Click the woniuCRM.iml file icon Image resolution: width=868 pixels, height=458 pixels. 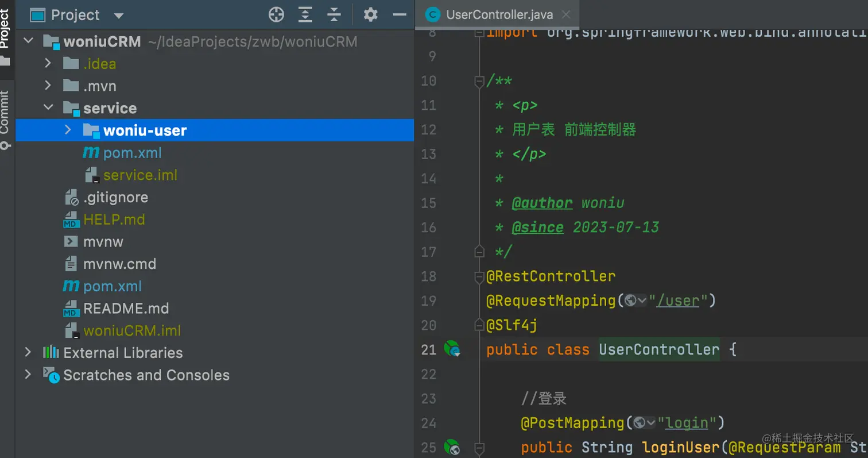[x=71, y=331]
